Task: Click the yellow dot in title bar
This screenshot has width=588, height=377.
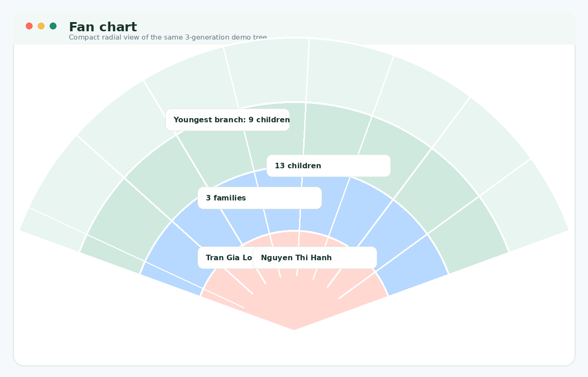Action: point(41,26)
